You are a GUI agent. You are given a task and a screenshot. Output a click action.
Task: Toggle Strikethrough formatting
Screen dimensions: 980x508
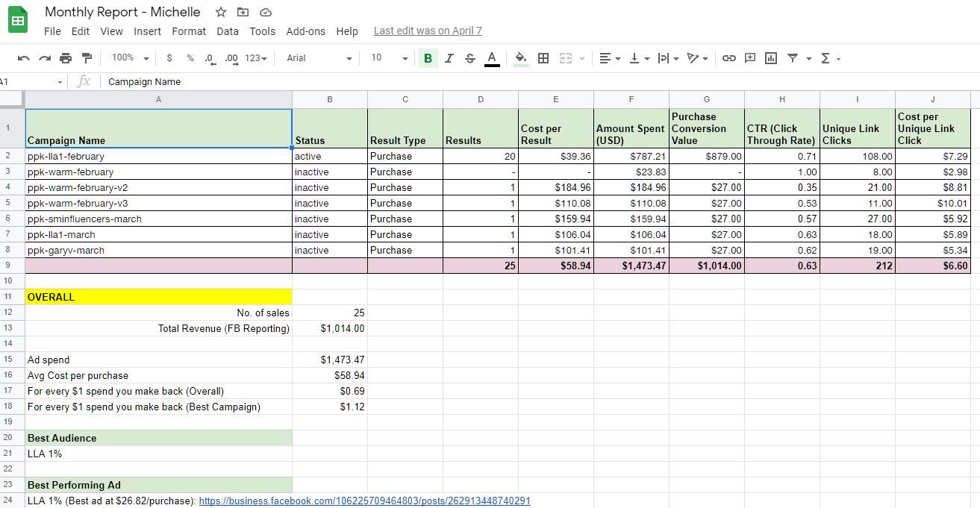(469, 58)
